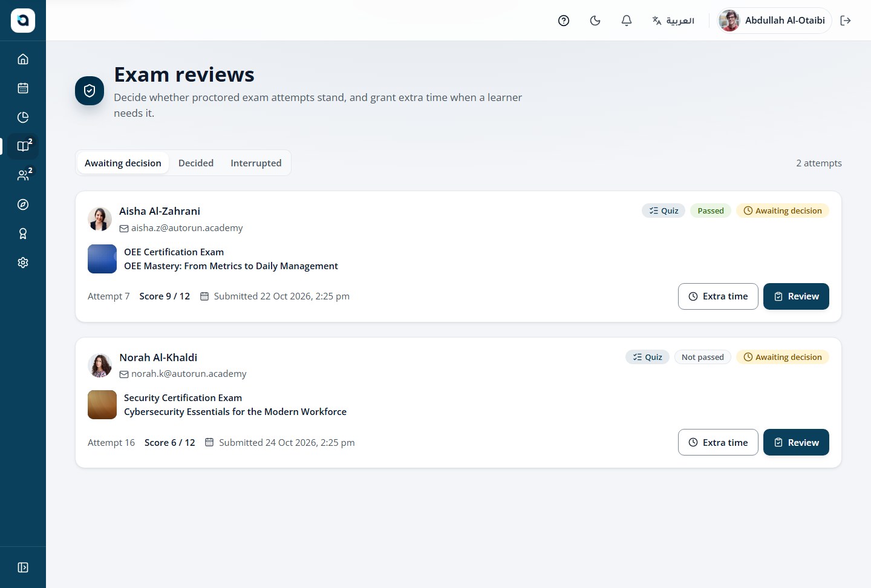871x588 pixels.
Task: Open the settings gear in sidebar
Action: [x=23, y=263]
